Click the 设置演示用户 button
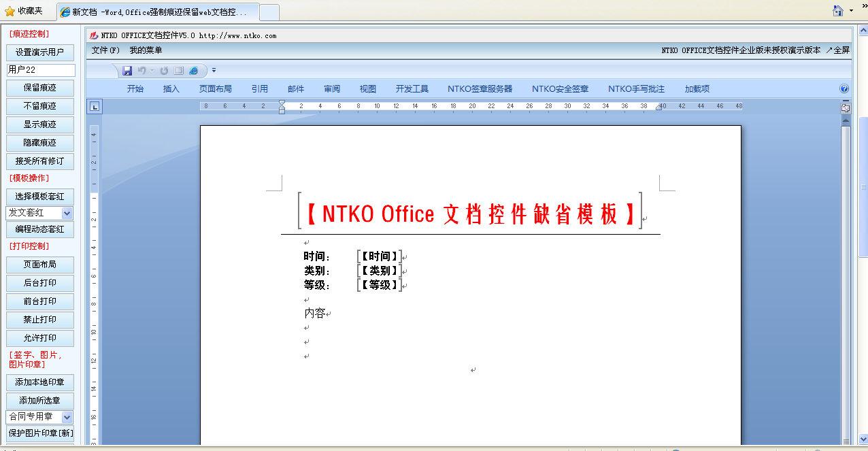868x451 pixels. coord(40,52)
